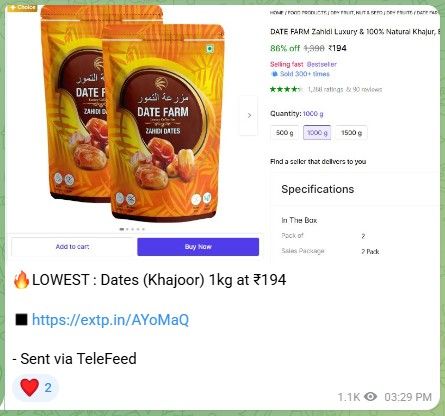
Task: Click the red heart reaction
Action: 29,387
